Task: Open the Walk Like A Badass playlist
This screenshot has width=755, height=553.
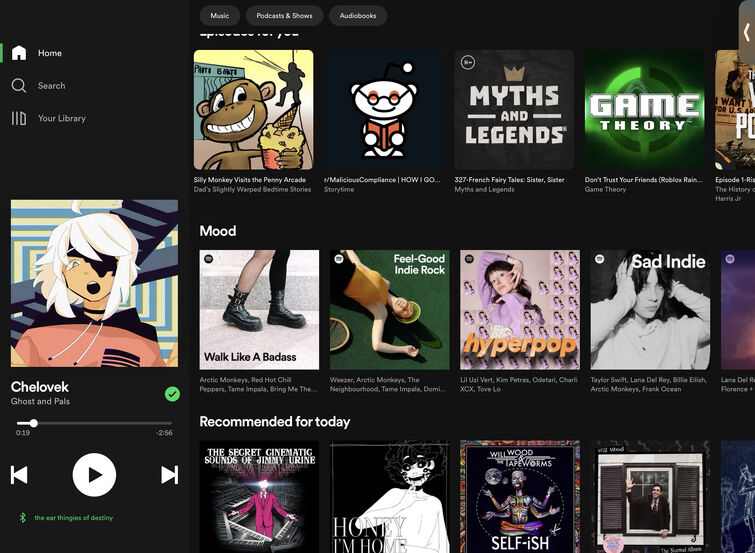Action: (x=259, y=310)
